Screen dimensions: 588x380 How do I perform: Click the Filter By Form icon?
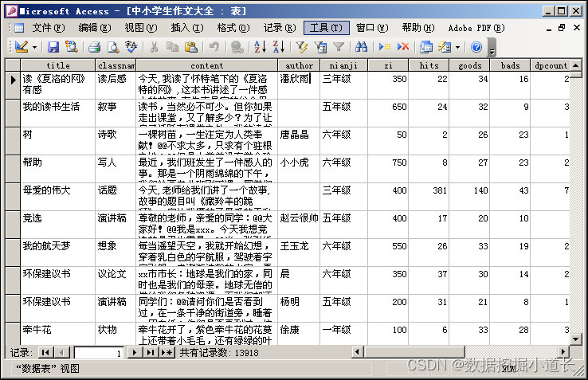tap(320, 47)
